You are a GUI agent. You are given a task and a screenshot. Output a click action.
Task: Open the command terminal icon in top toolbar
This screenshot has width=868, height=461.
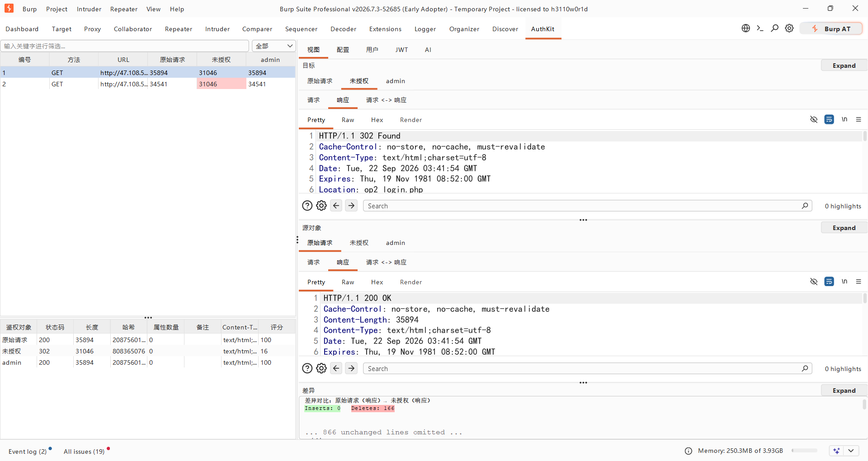tap(760, 28)
